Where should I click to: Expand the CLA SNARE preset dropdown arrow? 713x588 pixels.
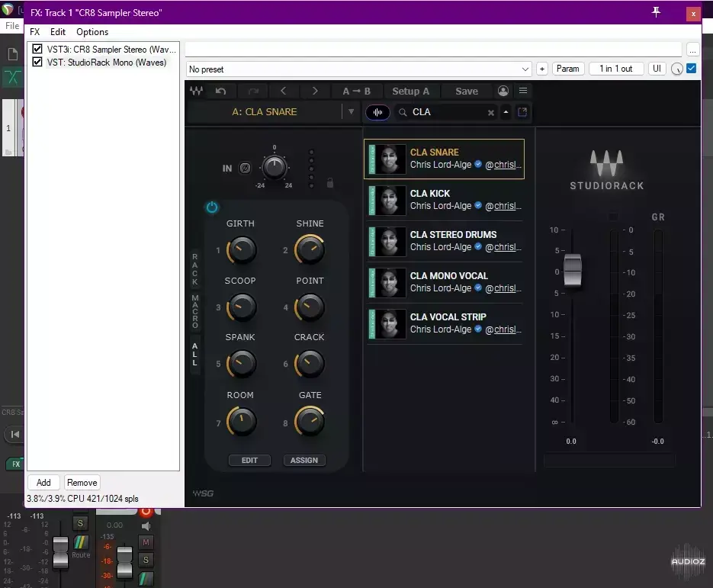[351, 112]
